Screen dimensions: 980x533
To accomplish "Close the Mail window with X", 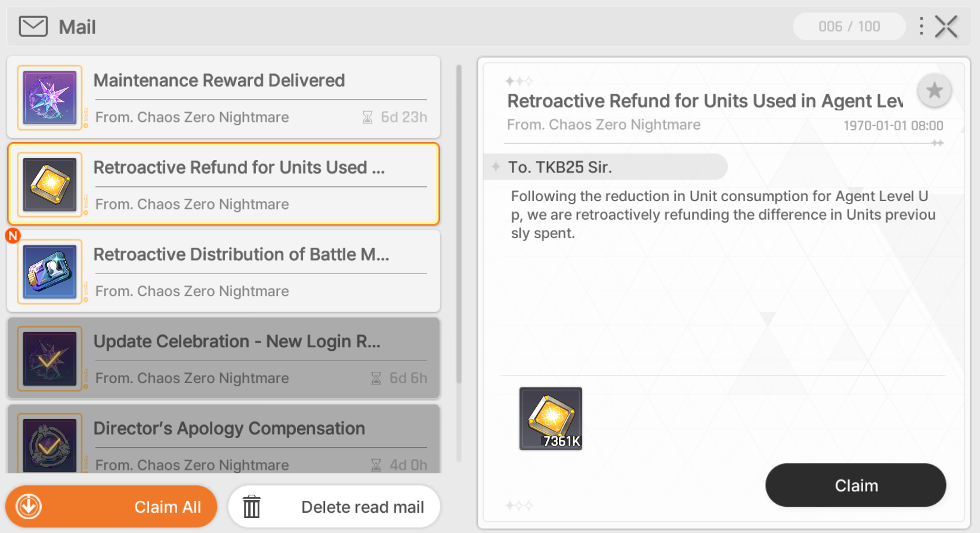I will (x=947, y=27).
